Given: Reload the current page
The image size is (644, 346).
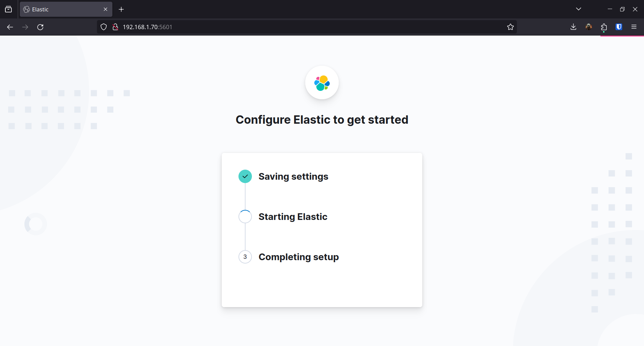Looking at the screenshot, I should tap(40, 27).
